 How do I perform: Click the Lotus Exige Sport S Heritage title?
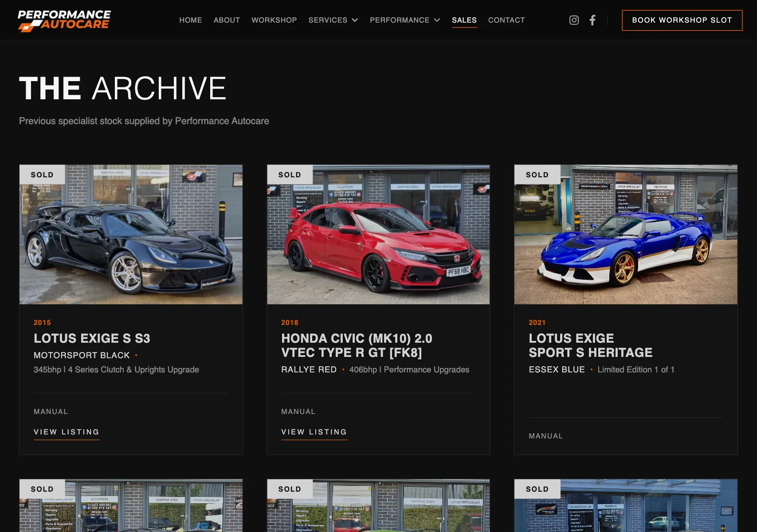(x=591, y=345)
